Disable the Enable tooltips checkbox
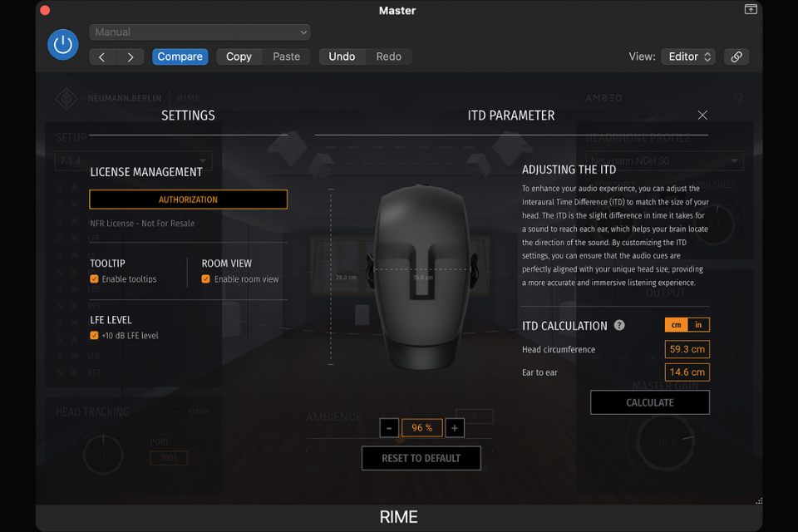Screen dimensions: 798x532 (x=94, y=279)
